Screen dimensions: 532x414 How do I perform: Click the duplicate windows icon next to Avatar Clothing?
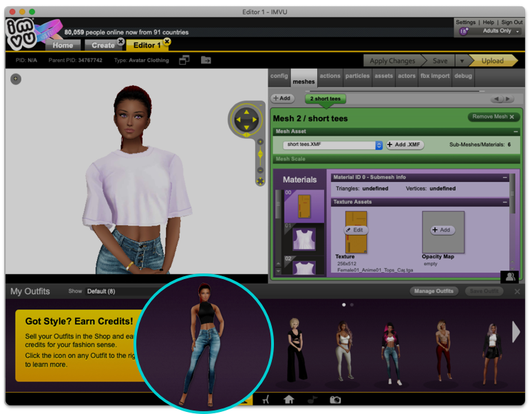184,60
